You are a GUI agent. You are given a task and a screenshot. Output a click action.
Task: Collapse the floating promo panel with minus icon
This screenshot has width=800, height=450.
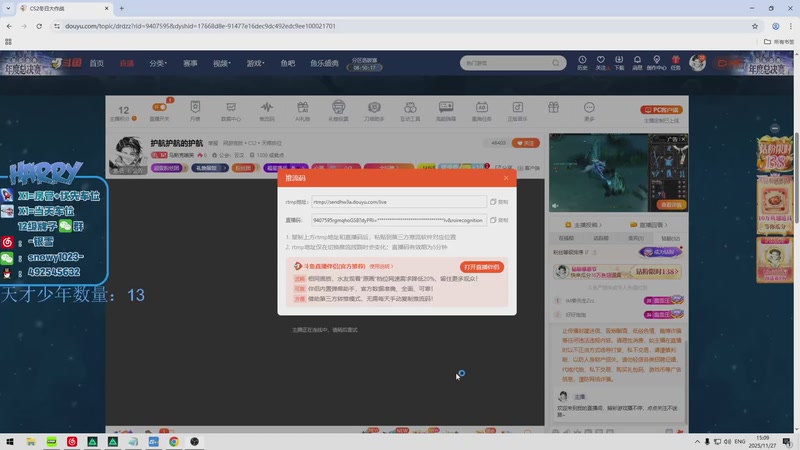[775, 128]
